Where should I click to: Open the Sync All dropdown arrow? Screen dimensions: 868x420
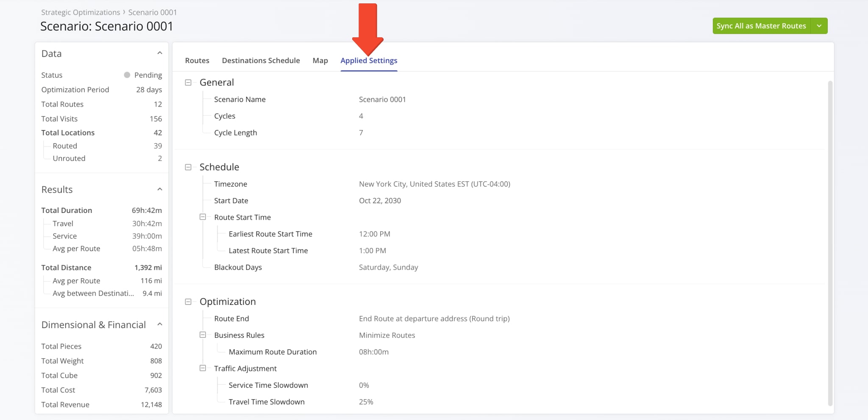pyautogui.click(x=819, y=26)
